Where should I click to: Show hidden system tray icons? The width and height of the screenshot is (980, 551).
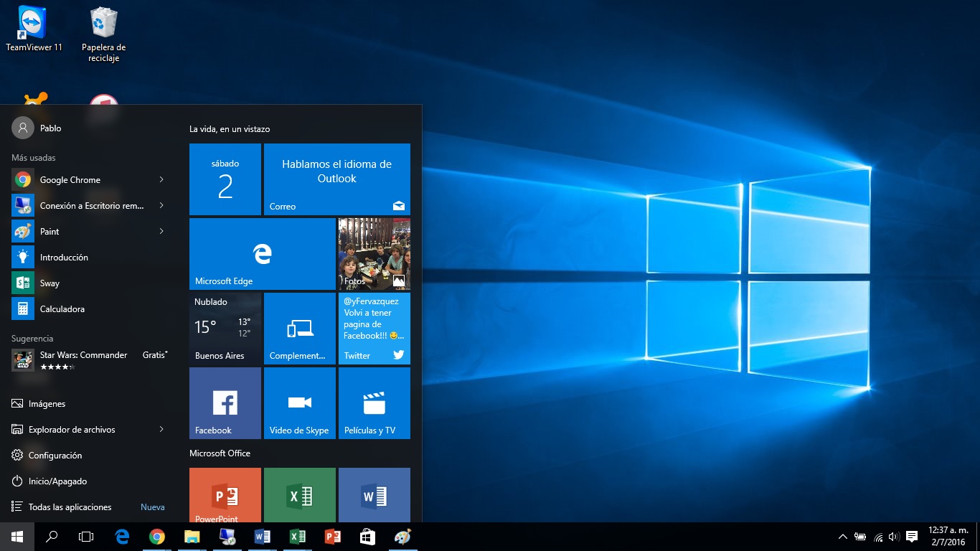point(843,537)
